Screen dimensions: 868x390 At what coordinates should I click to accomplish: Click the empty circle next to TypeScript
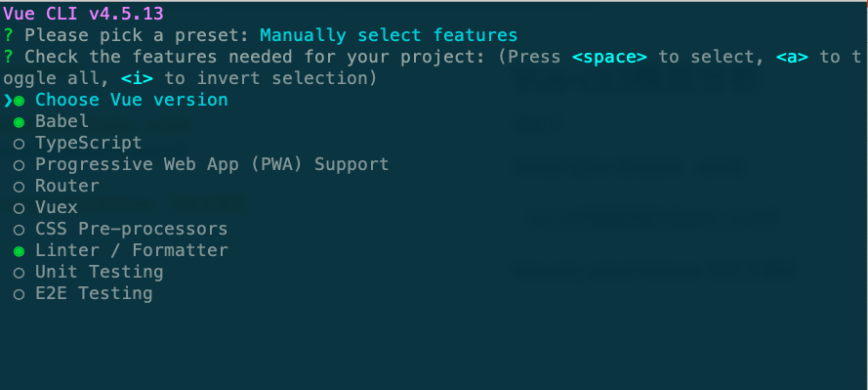tap(19, 144)
